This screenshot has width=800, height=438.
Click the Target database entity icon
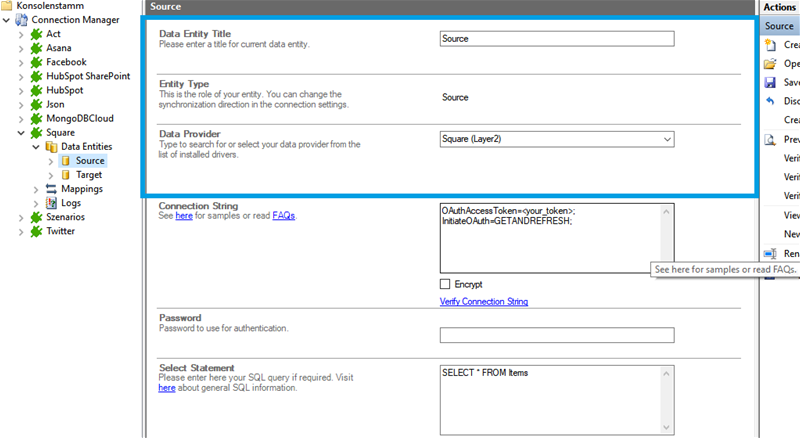[66, 174]
